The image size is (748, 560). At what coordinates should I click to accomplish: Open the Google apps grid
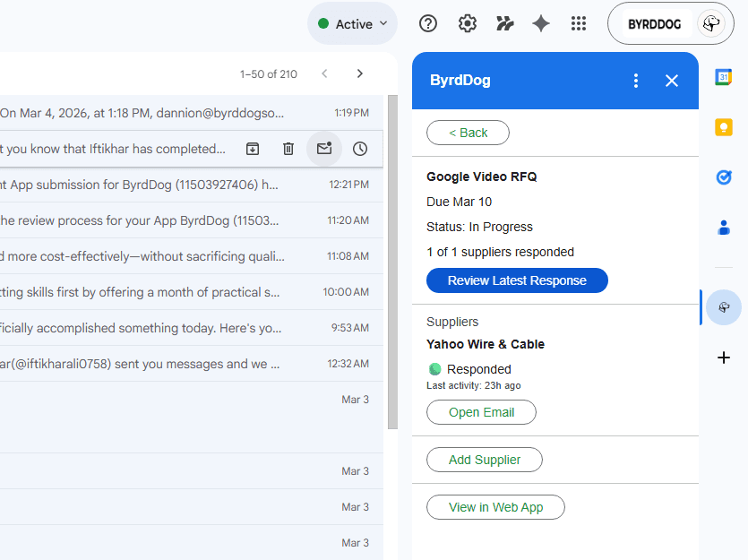[x=578, y=23]
